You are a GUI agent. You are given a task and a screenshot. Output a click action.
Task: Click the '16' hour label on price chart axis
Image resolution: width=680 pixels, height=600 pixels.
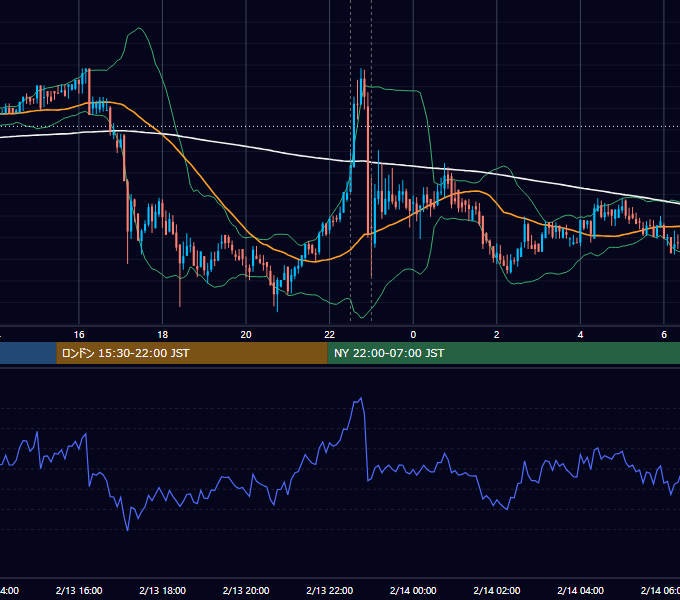click(79, 335)
